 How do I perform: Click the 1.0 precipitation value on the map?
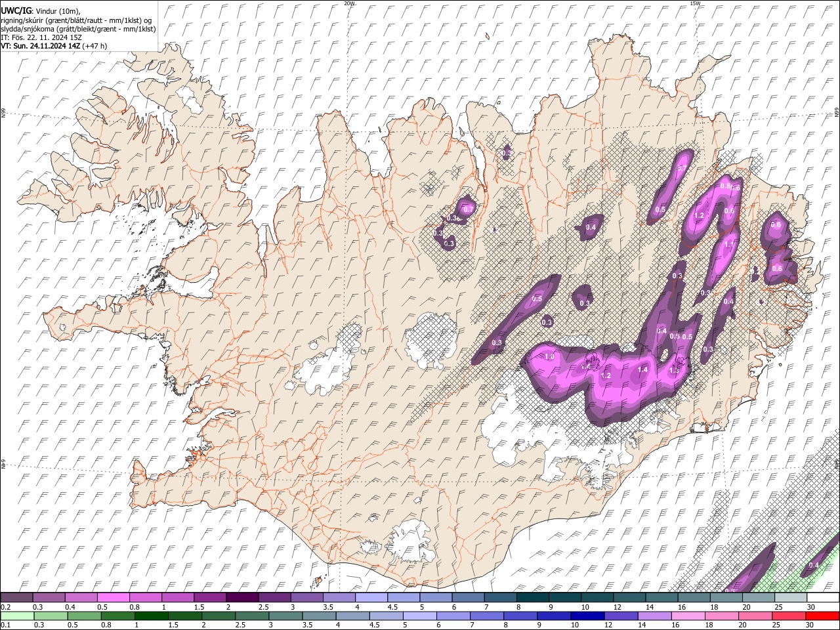click(x=550, y=356)
